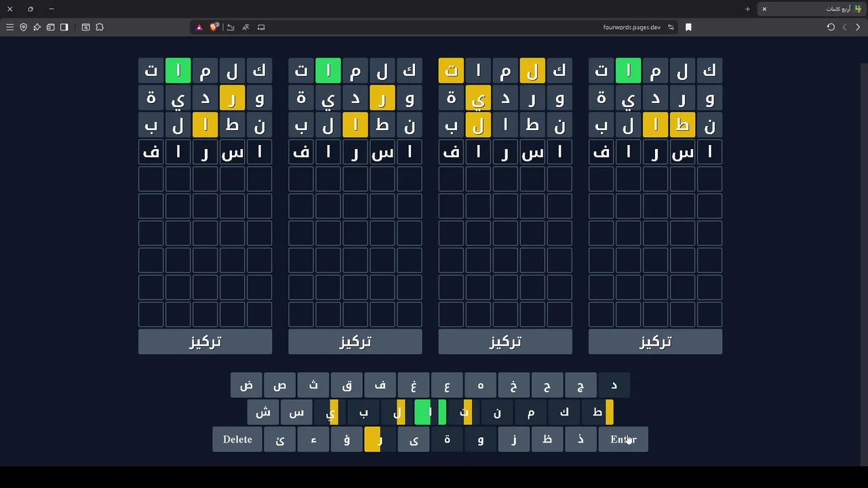Tap the ة key on the keyboard
The height and width of the screenshot is (488, 868).
pos(447,439)
